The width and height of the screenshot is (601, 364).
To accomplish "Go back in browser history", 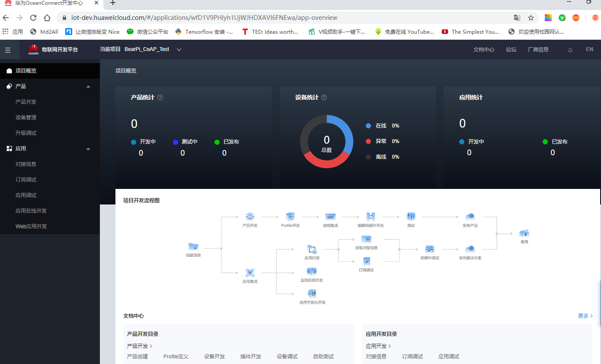I will pyautogui.click(x=6, y=18).
